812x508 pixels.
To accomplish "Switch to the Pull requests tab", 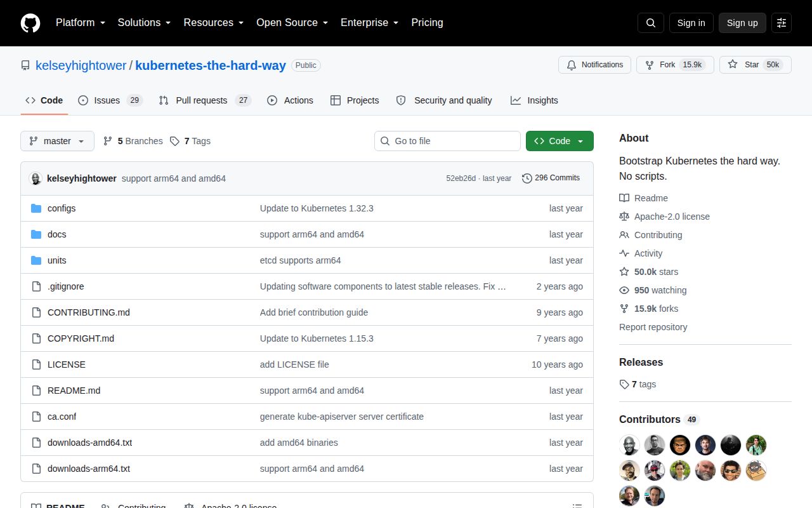I will pos(205,100).
